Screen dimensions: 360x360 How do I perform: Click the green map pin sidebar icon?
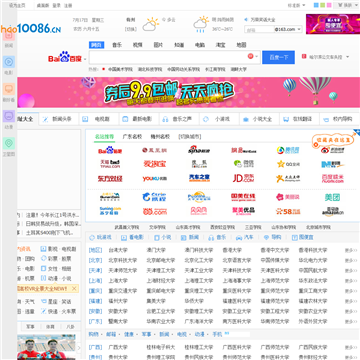[9, 143]
